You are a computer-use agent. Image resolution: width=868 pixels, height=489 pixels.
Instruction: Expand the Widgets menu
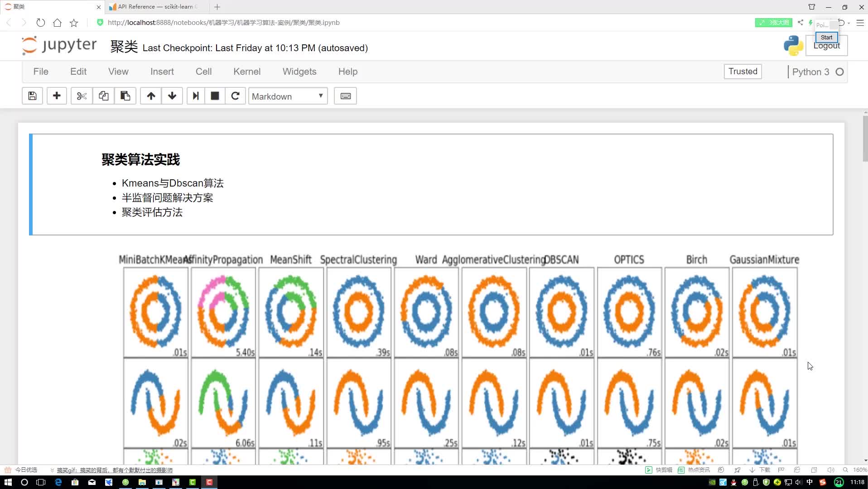coord(299,72)
